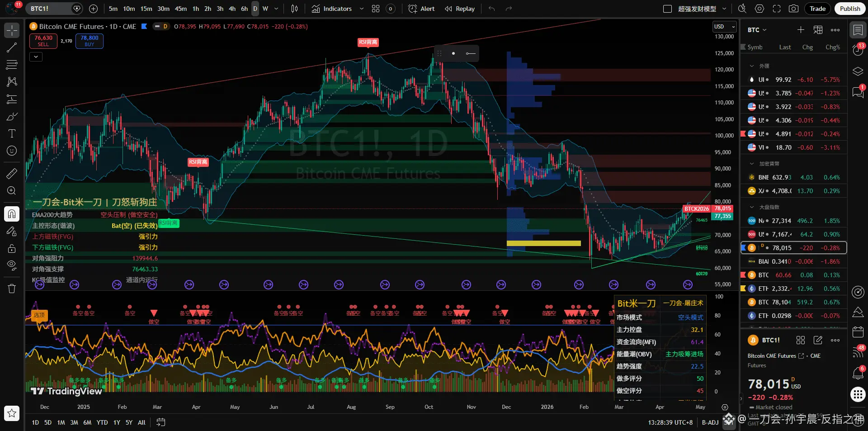Open Go to date calendar in the bottom bar
Viewport: 868px width, 431px height.
pyautogui.click(x=160, y=422)
